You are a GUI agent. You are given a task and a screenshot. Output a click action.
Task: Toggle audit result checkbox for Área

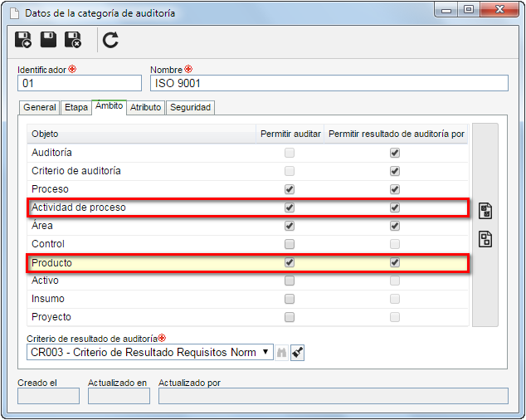395,226
